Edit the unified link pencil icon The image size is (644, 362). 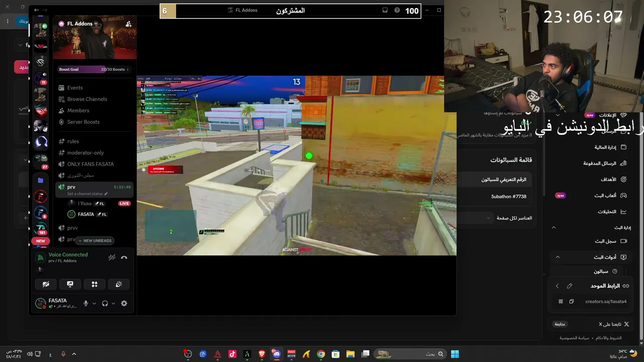(570, 286)
